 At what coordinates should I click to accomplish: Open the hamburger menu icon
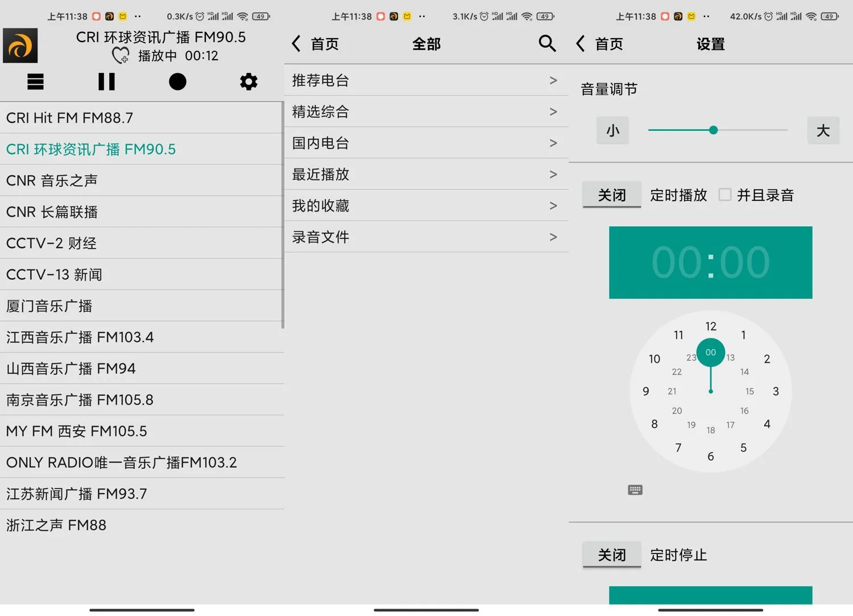[35, 82]
